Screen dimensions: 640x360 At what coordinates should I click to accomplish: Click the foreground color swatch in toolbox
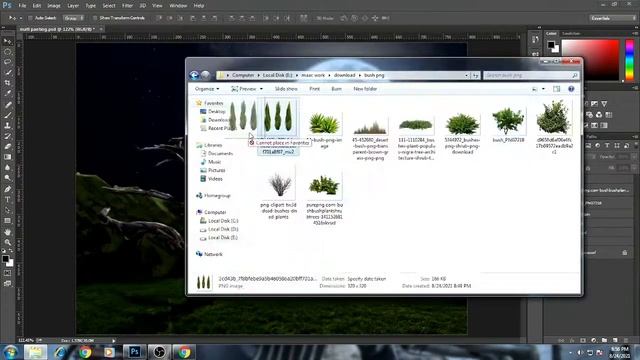(5, 259)
